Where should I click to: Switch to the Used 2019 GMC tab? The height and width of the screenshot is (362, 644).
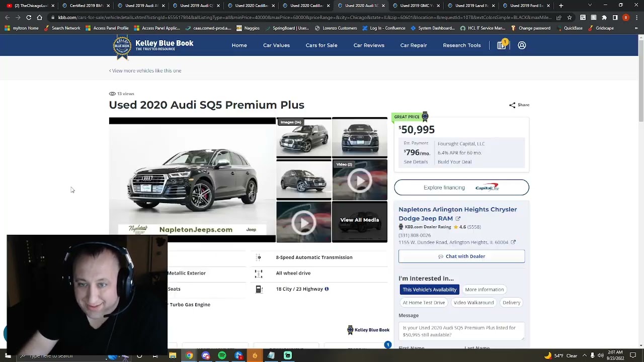click(x=416, y=6)
